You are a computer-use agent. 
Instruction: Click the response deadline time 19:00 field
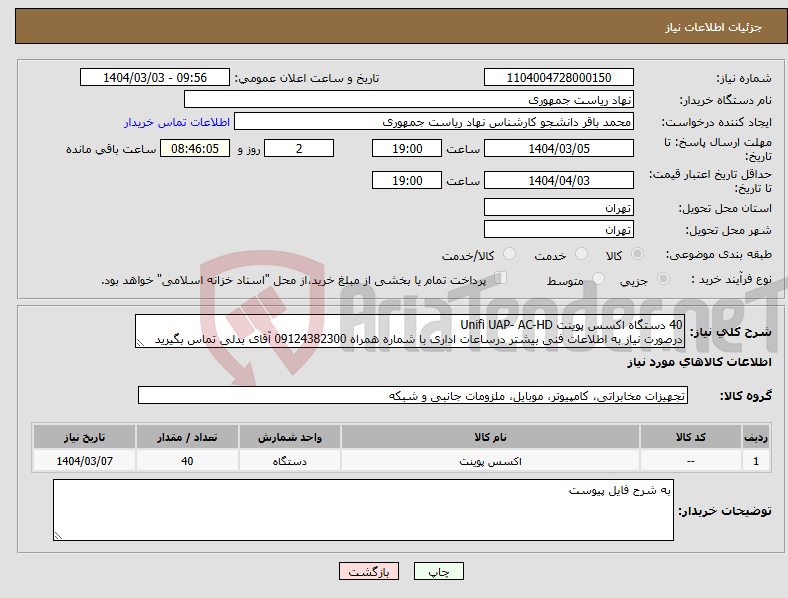[x=407, y=148]
